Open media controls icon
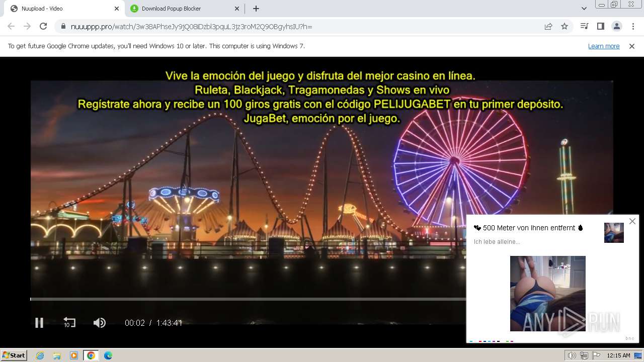The width and height of the screenshot is (644, 362). [x=584, y=26]
